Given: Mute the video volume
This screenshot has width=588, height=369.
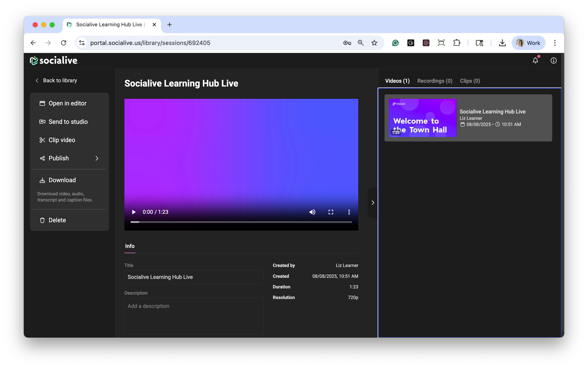Looking at the screenshot, I should [312, 212].
